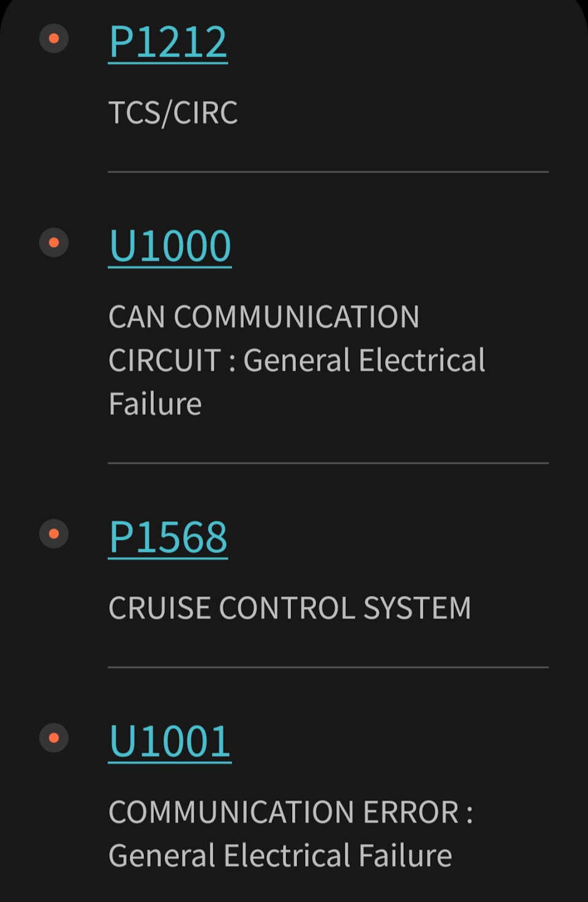Click the orange status dot beside U1000
588x902 pixels.
coord(54,242)
